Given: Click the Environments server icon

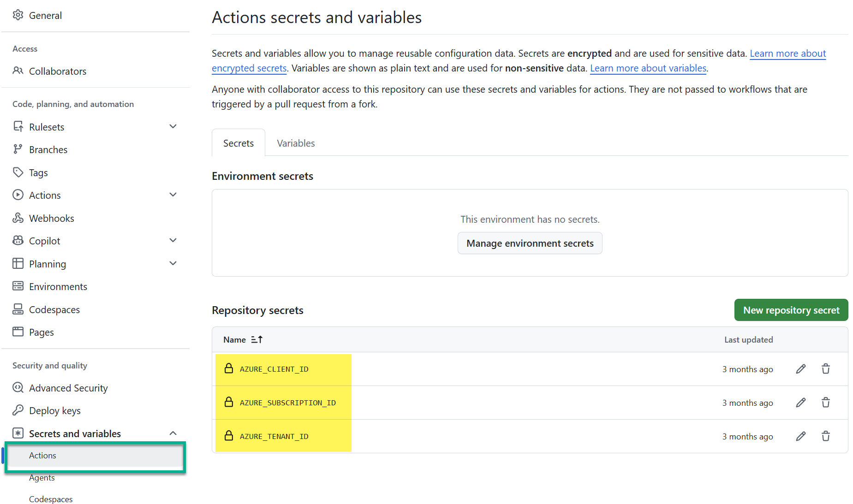Looking at the screenshot, I should (x=18, y=286).
